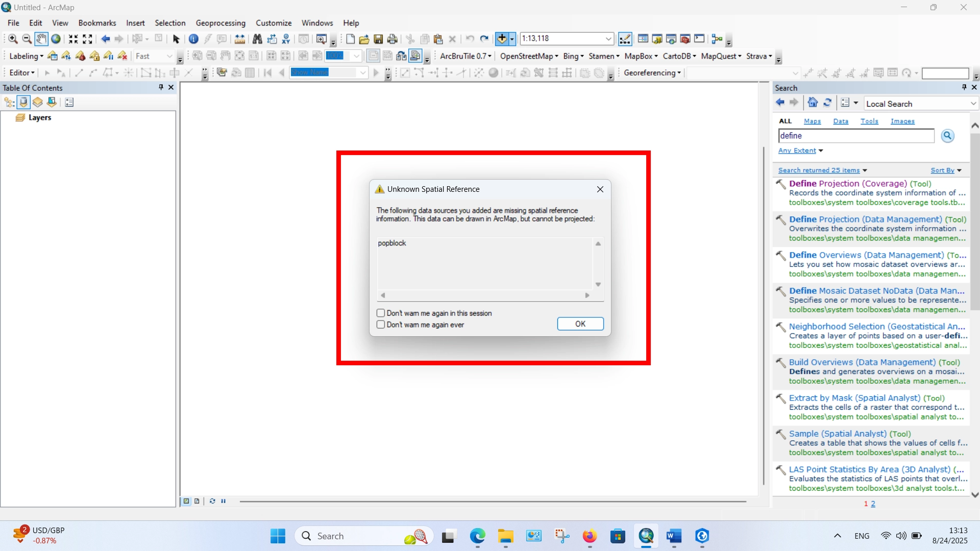Switch to Layout View button

coord(197,501)
